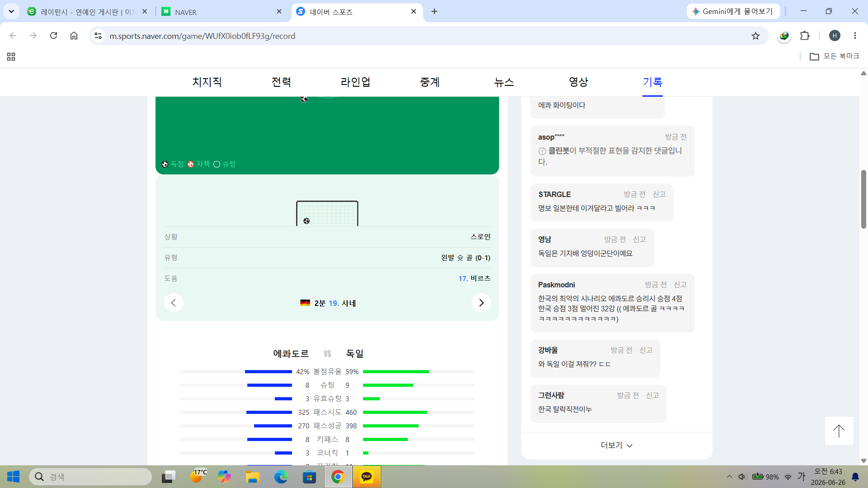Image resolution: width=868 pixels, height=488 pixels.
Task: Click the page vertical scrollbar thumb
Action: (x=863, y=199)
